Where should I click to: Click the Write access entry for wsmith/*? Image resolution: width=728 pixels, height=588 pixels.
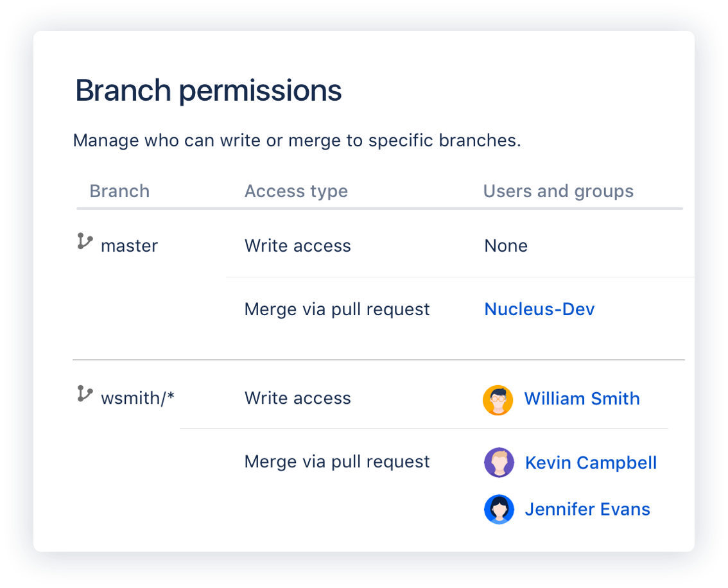(297, 398)
